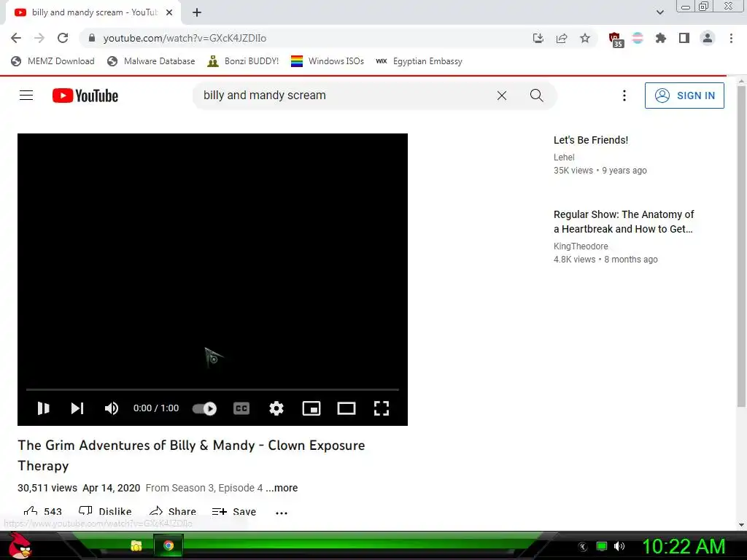Click the system tray volume icon

(619, 546)
